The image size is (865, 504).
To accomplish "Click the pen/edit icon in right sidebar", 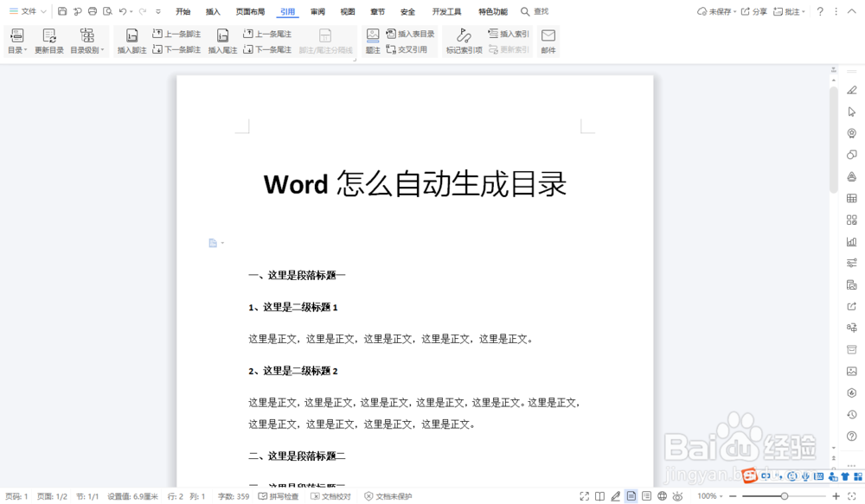I will [x=852, y=90].
